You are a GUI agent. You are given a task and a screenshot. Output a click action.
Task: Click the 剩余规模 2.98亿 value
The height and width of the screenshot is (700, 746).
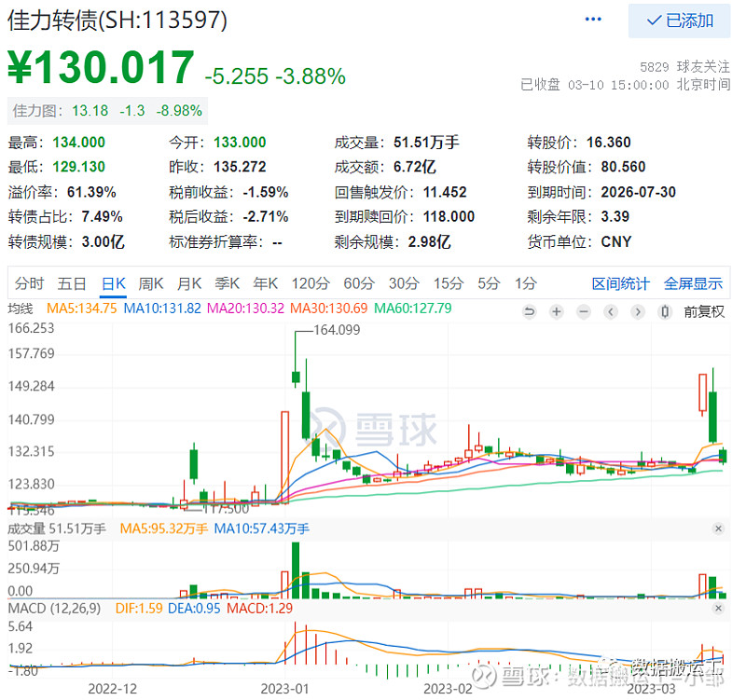pyautogui.click(x=429, y=242)
